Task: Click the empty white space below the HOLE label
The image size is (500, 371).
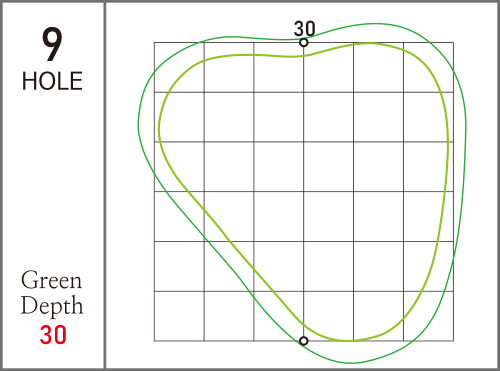Action: pyautogui.click(x=52, y=180)
